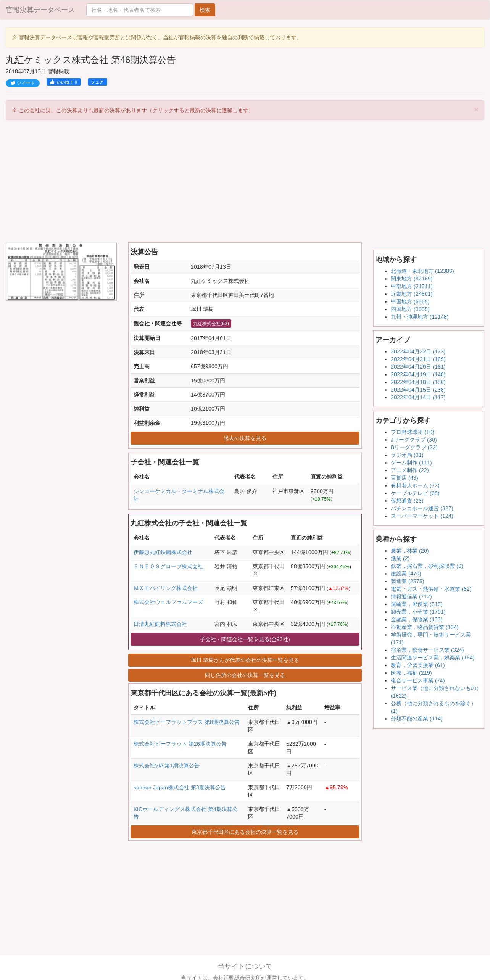This screenshot has width=490, height=980.
Task: Select the 10億2100万円 net profit value
Action: point(208,409)
